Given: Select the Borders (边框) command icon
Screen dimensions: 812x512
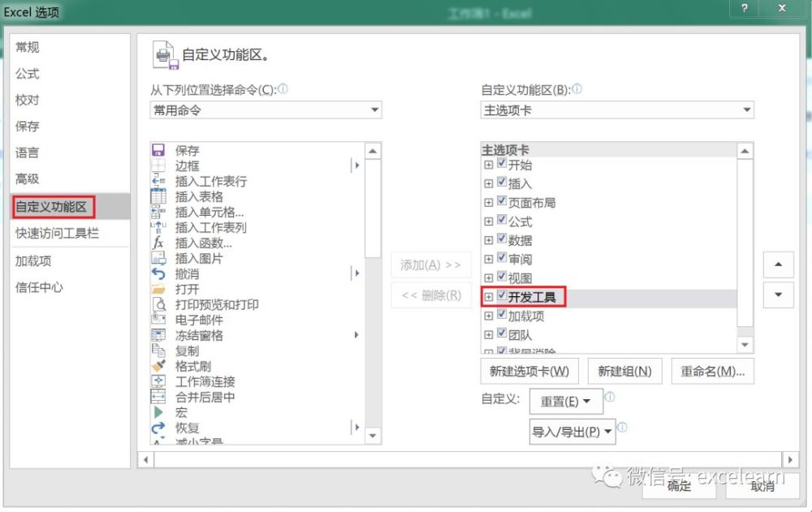Looking at the screenshot, I should [158, 166].
